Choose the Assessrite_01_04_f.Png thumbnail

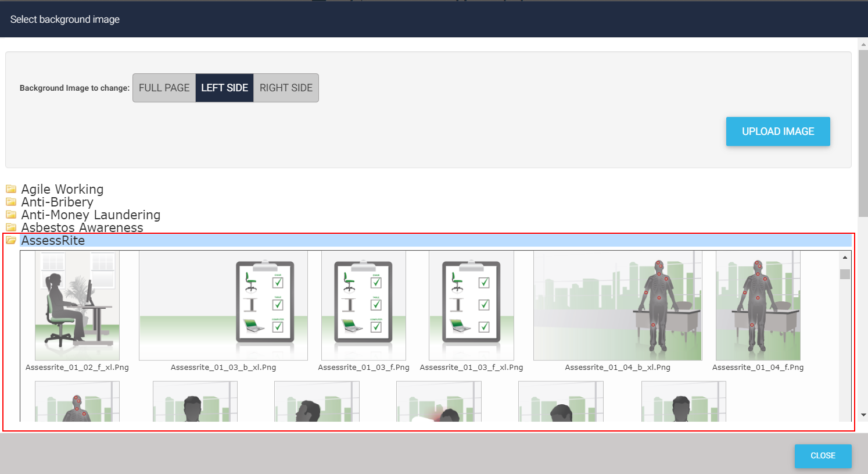pos(758,306)
